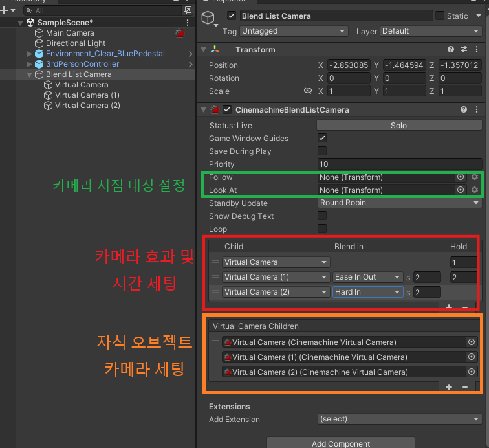Open Transform help reference icon
The image size is (489, 448).
pyautogui.click(x=451, y=49)
